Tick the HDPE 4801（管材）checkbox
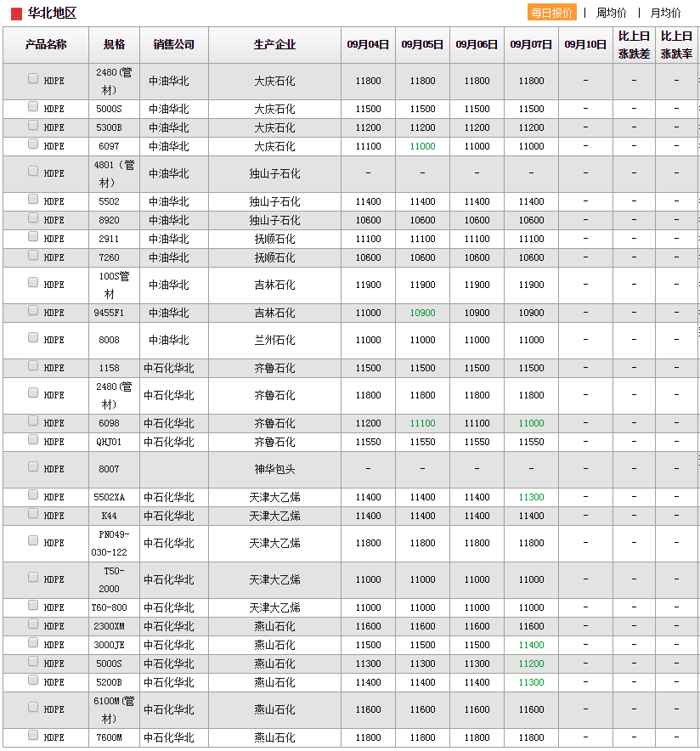 click(33, 171)
